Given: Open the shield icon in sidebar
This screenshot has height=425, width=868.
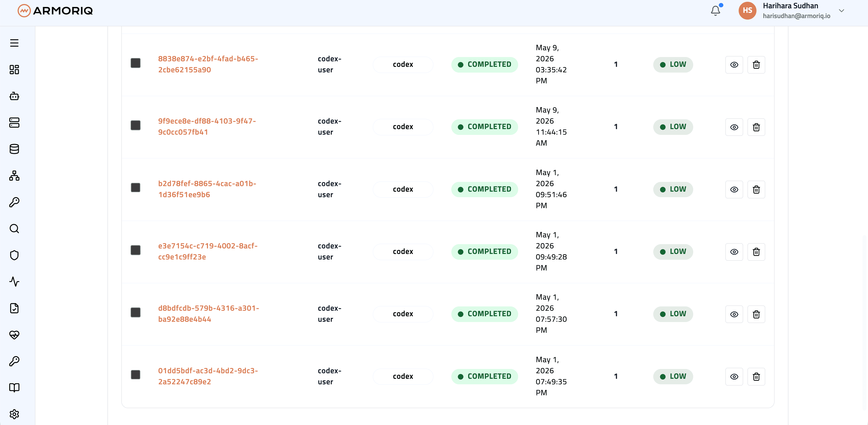Looking at the screenshot, I should click(x=14, y=255).
